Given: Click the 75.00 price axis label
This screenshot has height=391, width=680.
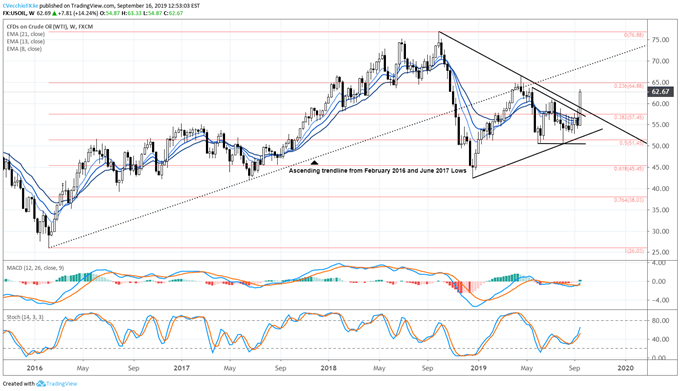Looking at the screenshot, I should [x=660, y=40].
